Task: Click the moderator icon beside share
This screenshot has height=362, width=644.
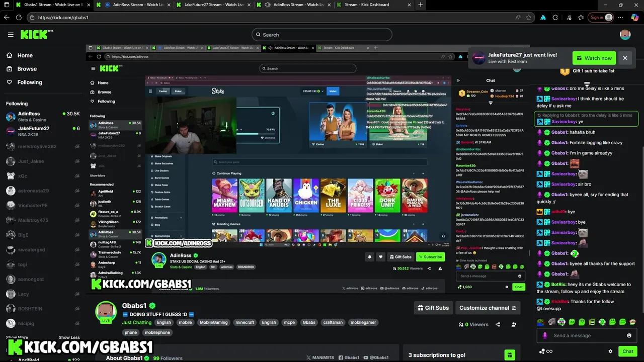Action: point(514,324)
